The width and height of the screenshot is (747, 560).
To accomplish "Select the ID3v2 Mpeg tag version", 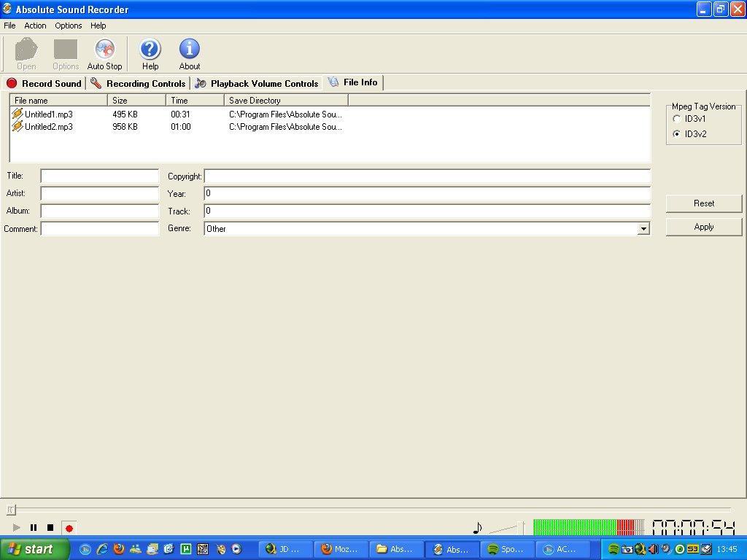I will coord(678,133).
